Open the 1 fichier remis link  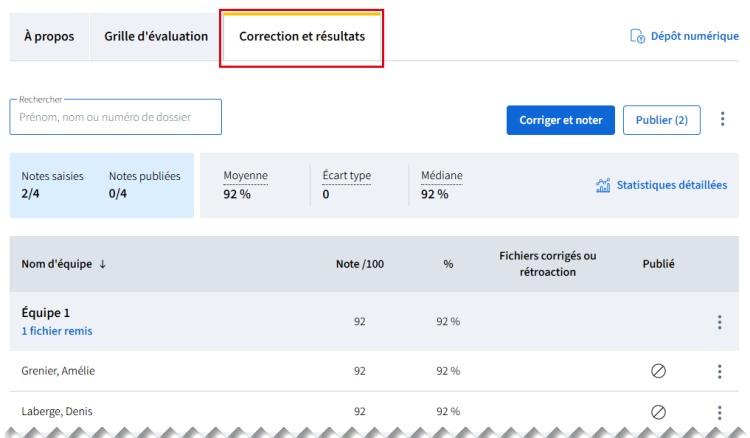click(x=57, y=331)
